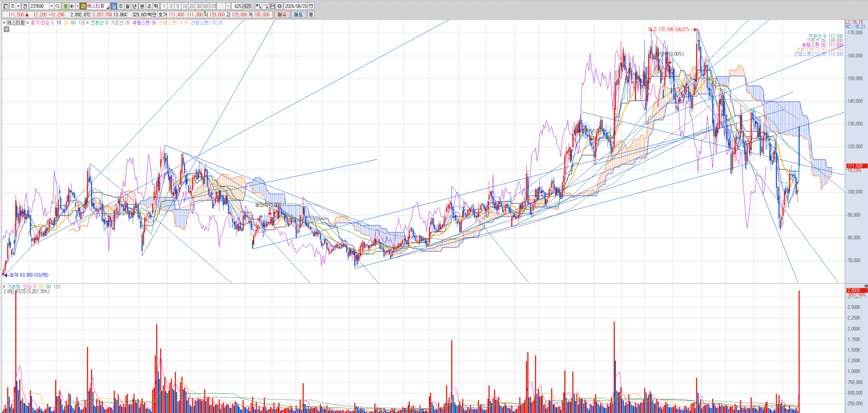Viewport: 868px width, 413px height.
Task: Select interval 1 button
Action: pyautogui.click(x=164, y=6)
